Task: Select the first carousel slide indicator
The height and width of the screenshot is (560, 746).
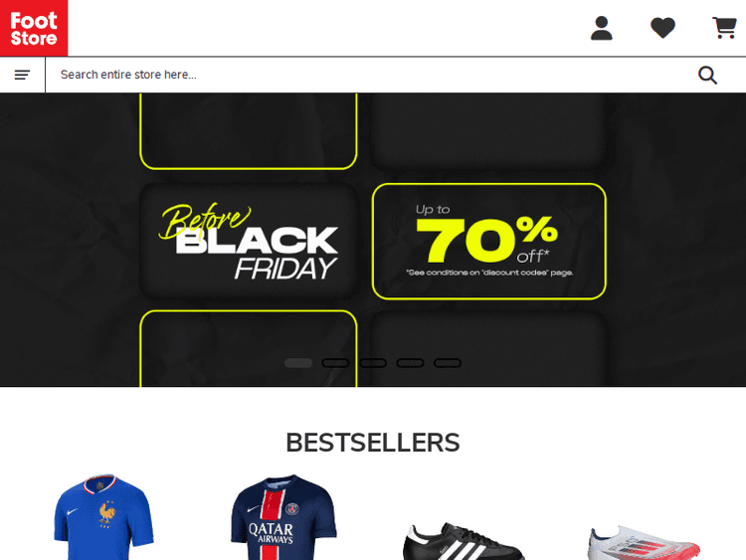Action: tap(298, 363)
